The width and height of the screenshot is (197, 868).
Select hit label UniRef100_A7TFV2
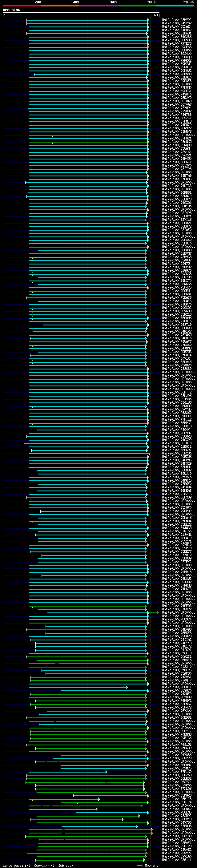tap(177, 562)
